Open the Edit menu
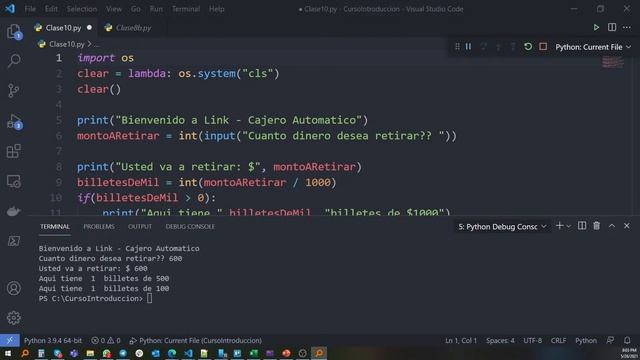 51,9
